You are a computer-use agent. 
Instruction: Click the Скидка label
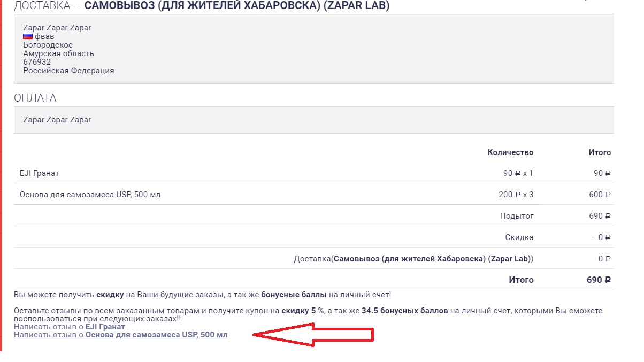click(519, 237)
